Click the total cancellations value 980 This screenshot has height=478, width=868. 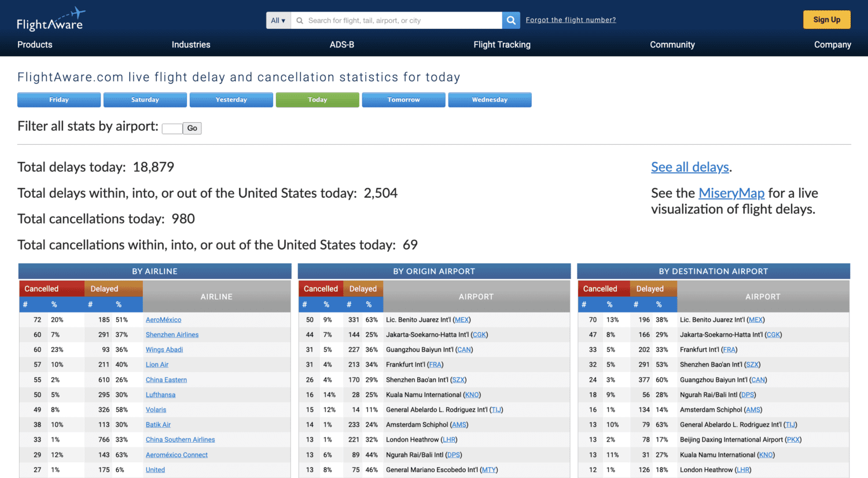(183, 219)
